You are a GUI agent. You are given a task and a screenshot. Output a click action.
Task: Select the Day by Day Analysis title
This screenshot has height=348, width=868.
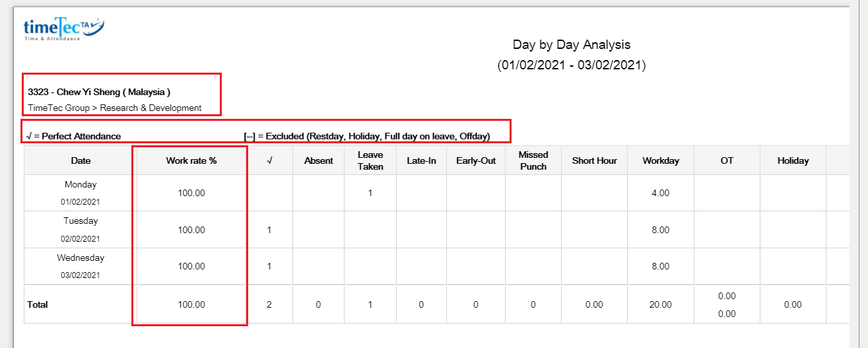(x=572, y=45)
